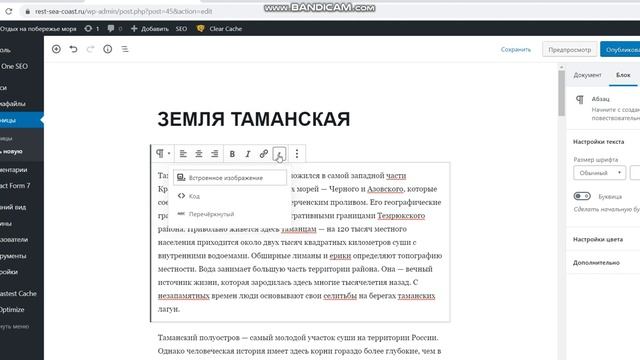Choose Встроенное изображение menu option
The height and width of the screenshot is (360, 640).
(x=230, y=178)
